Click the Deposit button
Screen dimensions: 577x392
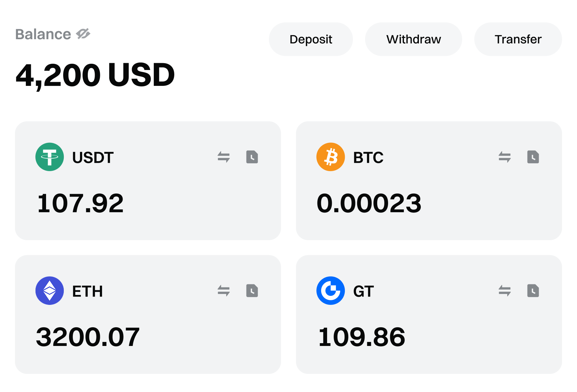[x=311, y=39]
